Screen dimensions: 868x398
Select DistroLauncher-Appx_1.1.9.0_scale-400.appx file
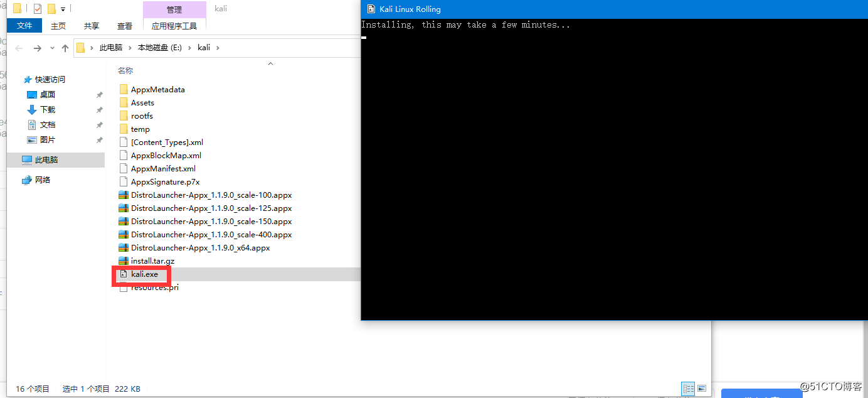pyautogui.click(x=211, y=234)
